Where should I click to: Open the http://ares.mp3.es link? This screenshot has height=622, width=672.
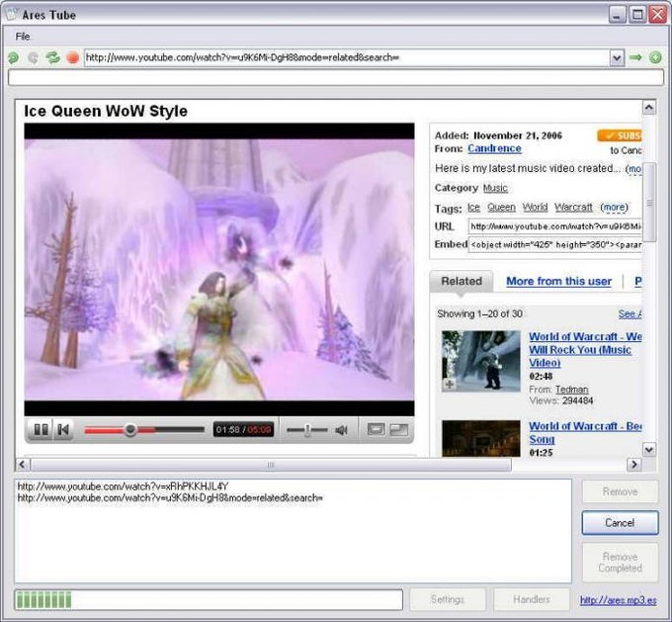pyautogui.click(x=618, y=600)
